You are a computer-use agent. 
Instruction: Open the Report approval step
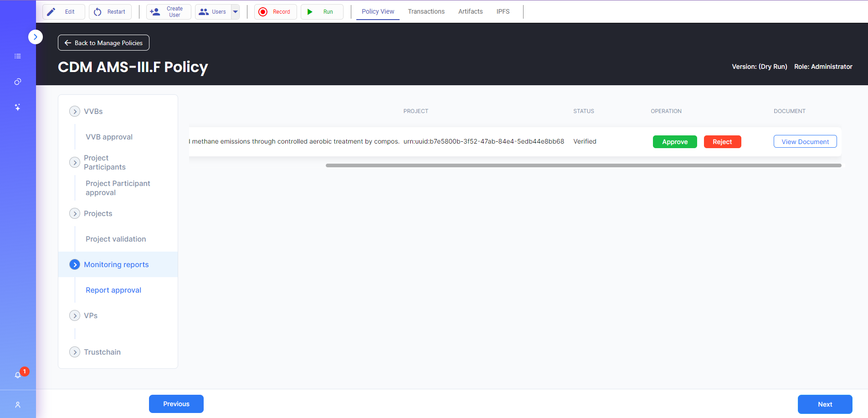click(113, 290)
